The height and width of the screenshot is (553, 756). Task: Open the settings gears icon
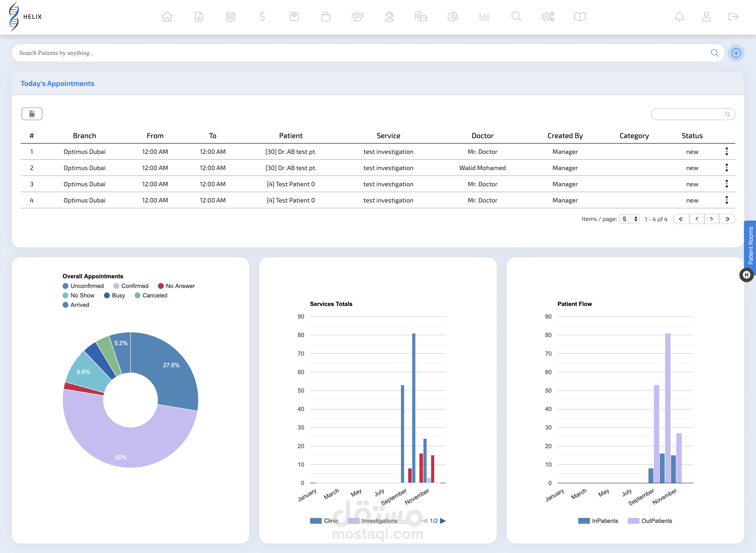(548, 16)
